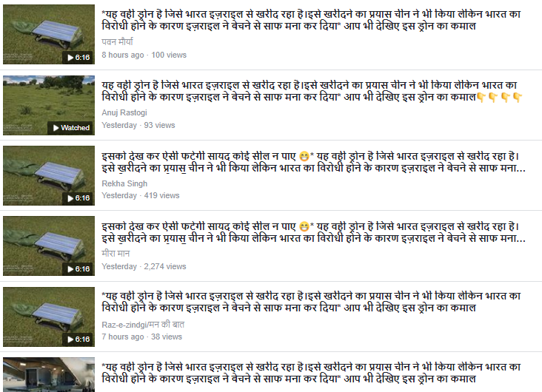
Task: Open video title of the 38 views result
Action: [311, 302]
